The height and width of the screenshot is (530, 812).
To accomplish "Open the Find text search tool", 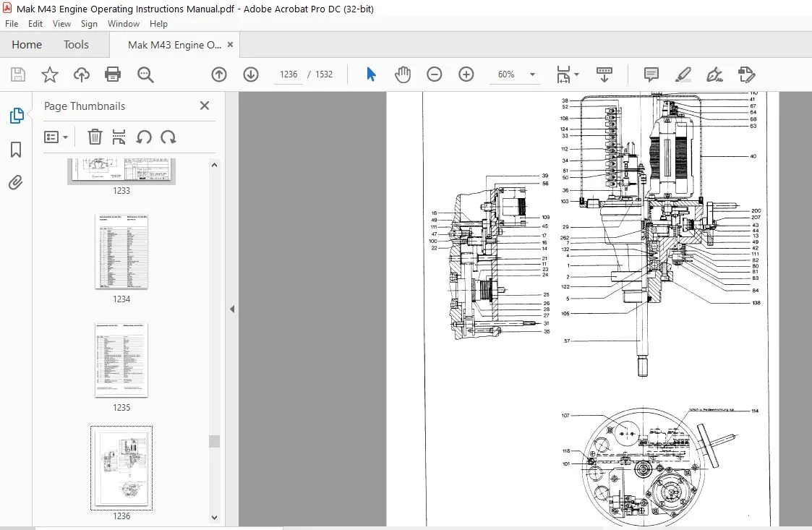I will [145, 74].
